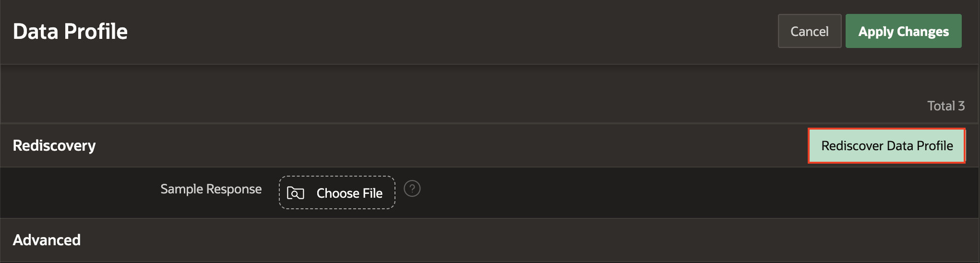Click the folder search icon in file chooser
Viewport: 980px width, 263px height.
coord(295,193)
